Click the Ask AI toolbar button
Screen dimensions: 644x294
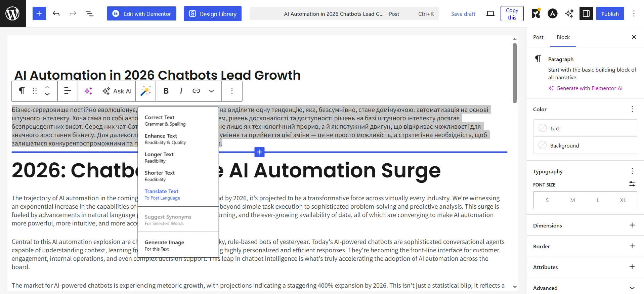point(117,91)
